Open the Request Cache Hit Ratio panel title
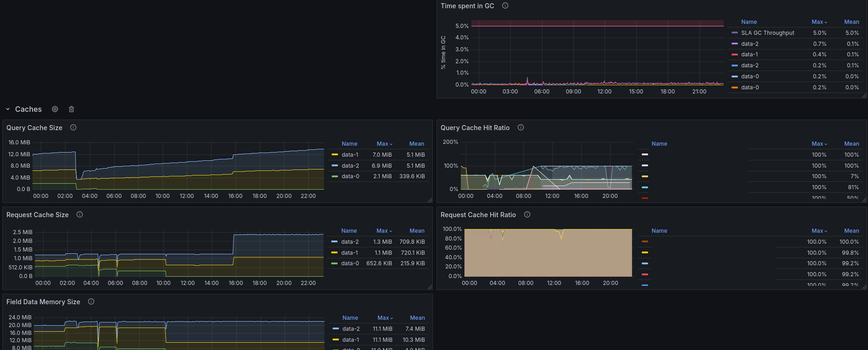The height and width of the screenshot is (350, 868). (x=478, y=215)
